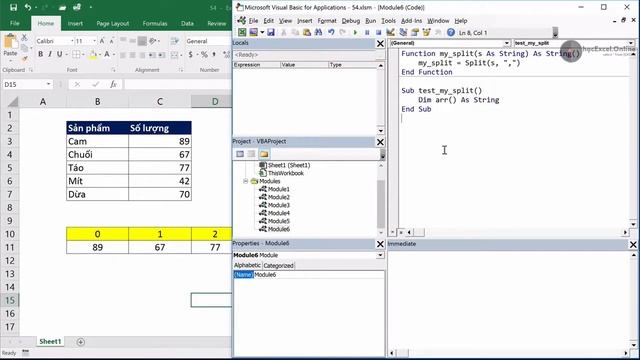This screenshot has width=640, height=360.
Task: Open the (General) object dropdown in code window
Action: tap(507, 43)
